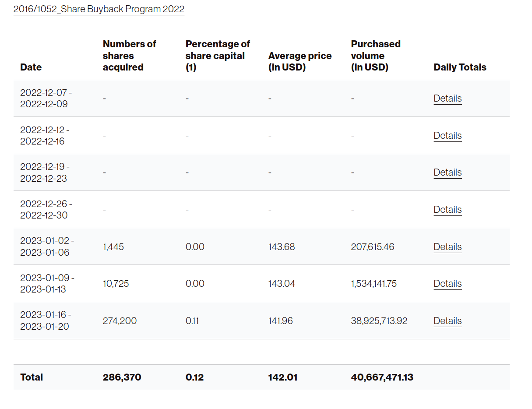Click the average price 143.68 cell

click(x=281, y=247)
